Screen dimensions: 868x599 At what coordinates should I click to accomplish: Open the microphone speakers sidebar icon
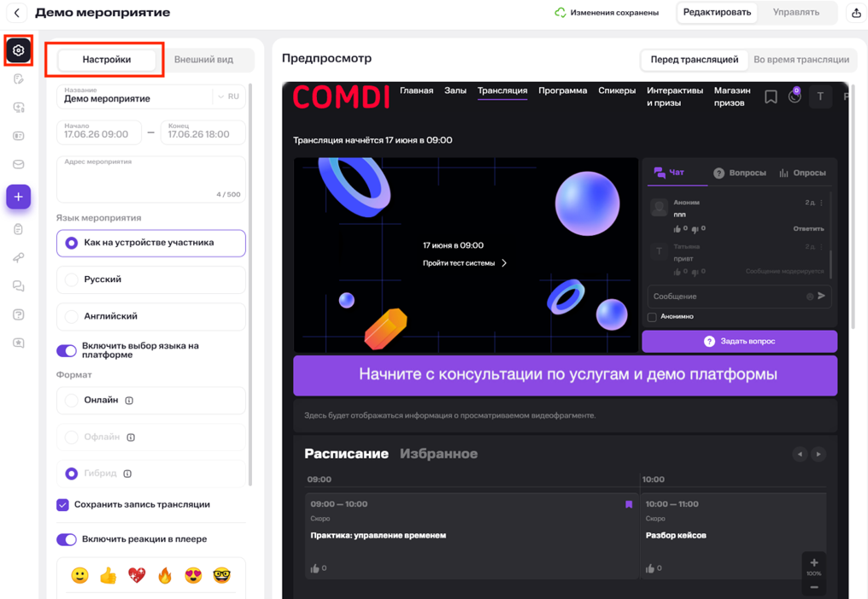(18, 257)
